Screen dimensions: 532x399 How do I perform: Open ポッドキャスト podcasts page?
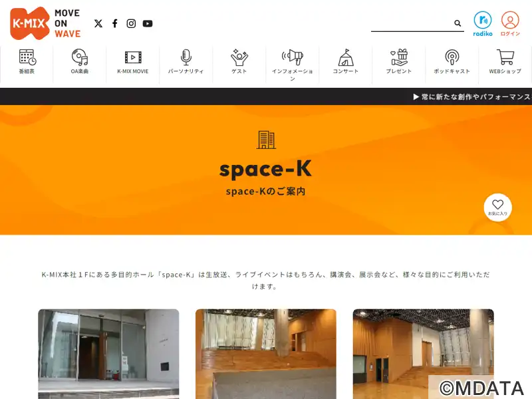click(x=452, y=62)
